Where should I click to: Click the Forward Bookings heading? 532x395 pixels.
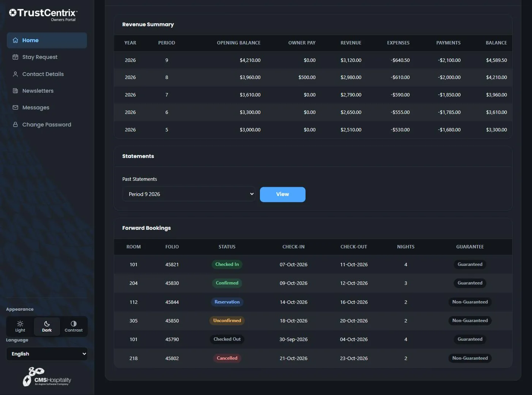tap(146, 228)
